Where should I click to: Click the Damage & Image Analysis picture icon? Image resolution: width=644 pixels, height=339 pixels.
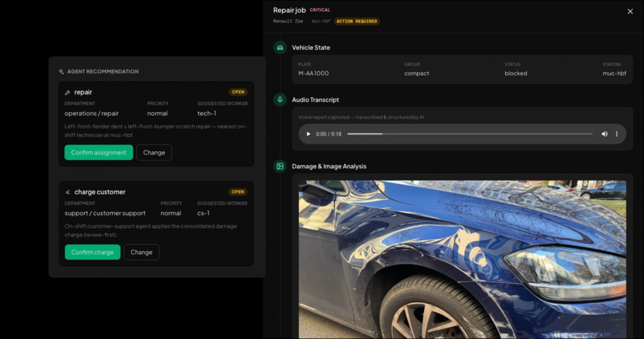(280, 166)
